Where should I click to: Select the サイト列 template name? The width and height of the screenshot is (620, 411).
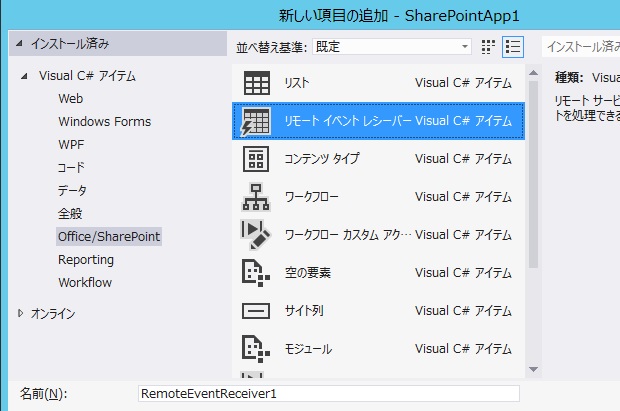click(x=304, y=311)
